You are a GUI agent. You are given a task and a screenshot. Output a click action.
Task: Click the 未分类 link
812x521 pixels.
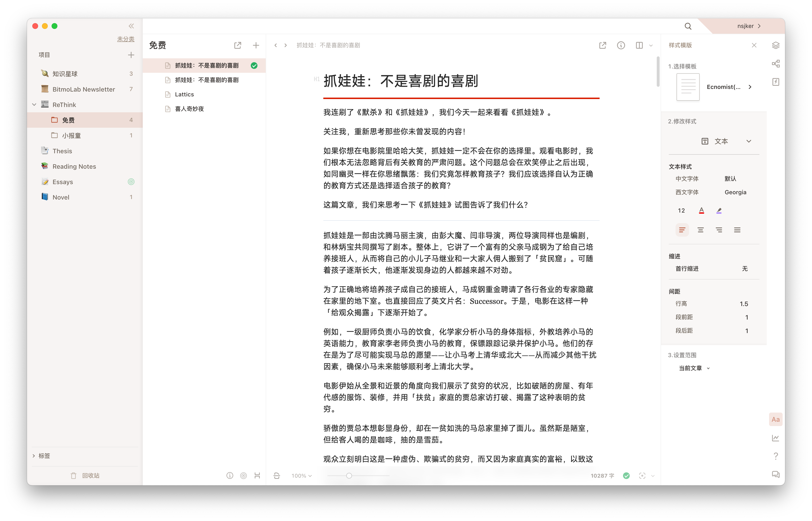tap(126, 39)
